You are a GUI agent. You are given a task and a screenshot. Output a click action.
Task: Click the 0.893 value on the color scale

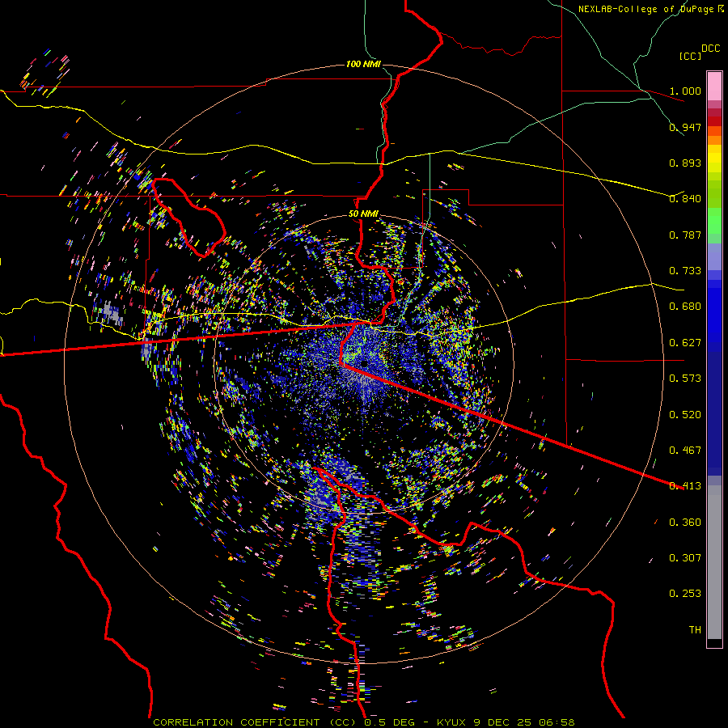coord(685,163)
